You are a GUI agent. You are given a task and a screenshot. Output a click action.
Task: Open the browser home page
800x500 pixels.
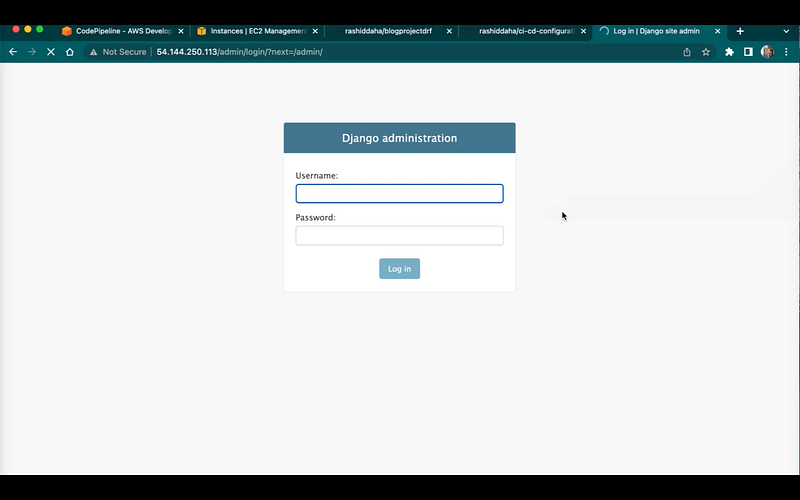click(x=70, y=52)
